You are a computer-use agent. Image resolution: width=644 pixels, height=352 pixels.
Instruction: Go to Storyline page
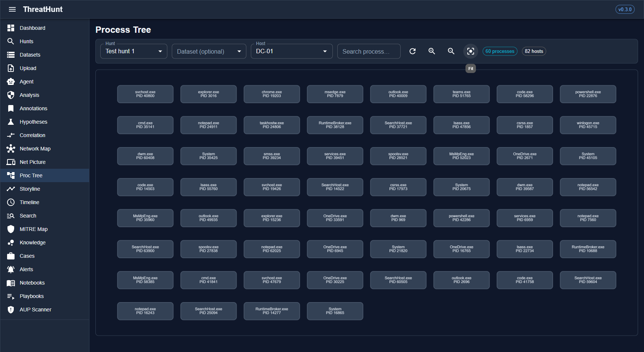tap(30, 189)
